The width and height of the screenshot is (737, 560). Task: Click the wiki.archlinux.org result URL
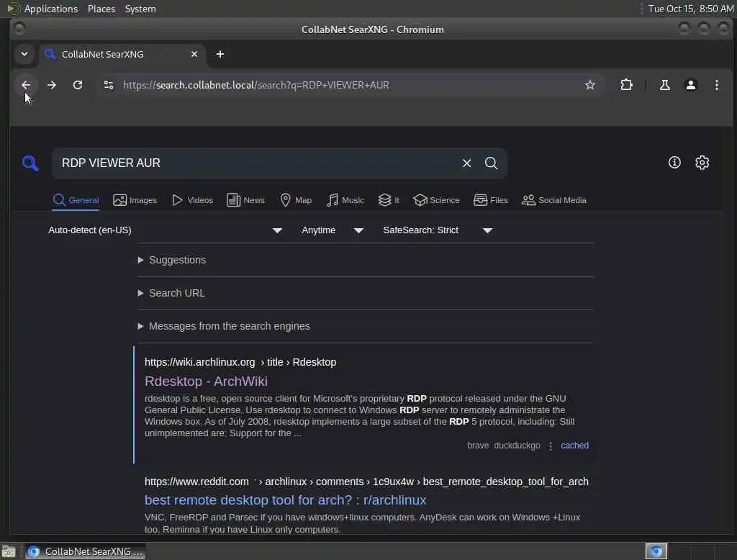pos(240,362)
